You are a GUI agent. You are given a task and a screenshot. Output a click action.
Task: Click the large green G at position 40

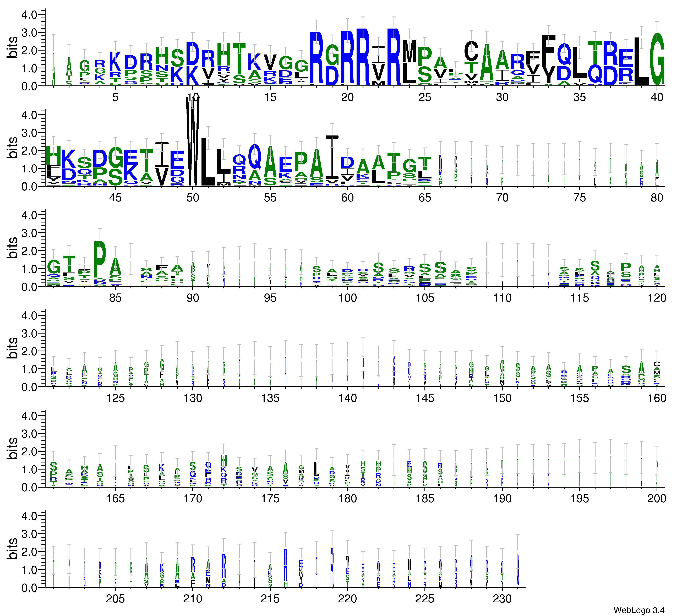(x=657, y=59)
